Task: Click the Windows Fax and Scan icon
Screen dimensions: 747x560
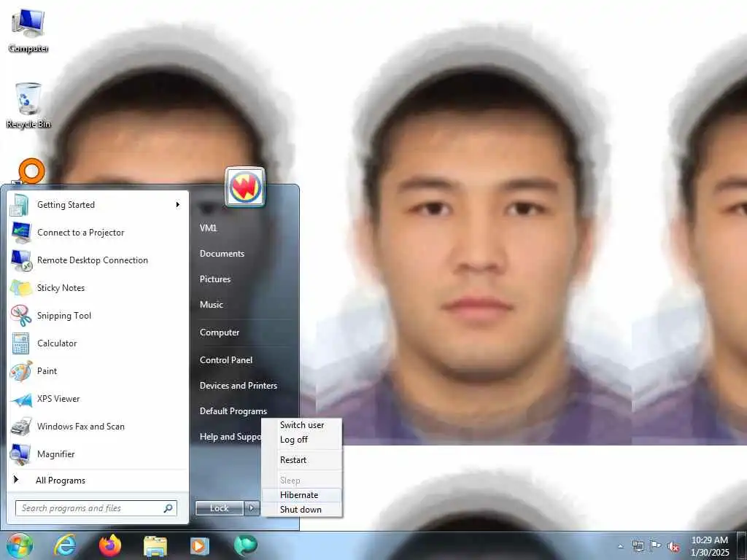Action: click(21, 427)
